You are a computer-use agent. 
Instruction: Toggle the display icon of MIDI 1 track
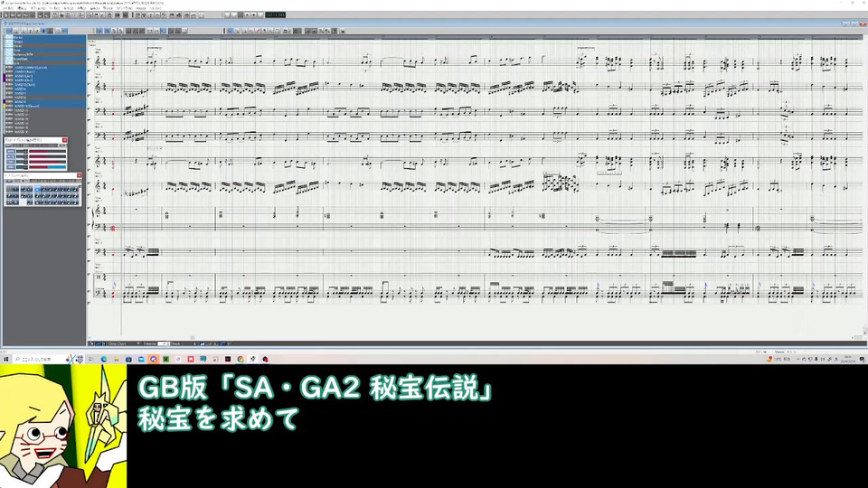(9, 68)
